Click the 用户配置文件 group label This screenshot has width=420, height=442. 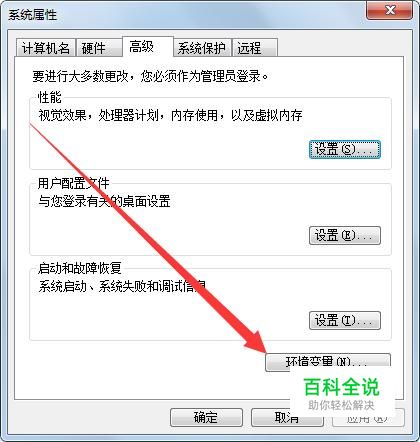tap(74, 183)
